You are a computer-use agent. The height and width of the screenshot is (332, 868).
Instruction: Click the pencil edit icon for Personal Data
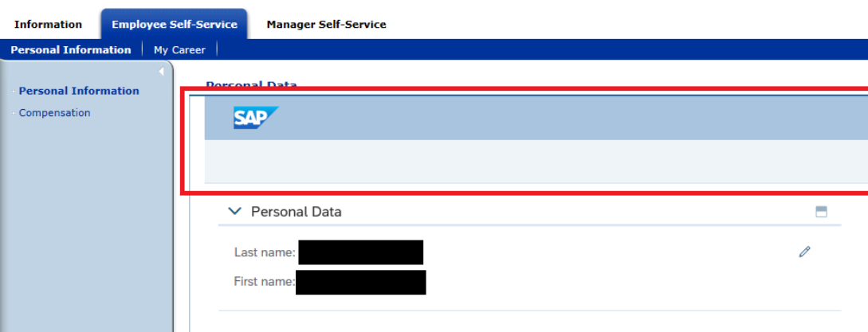click(804, 252)
